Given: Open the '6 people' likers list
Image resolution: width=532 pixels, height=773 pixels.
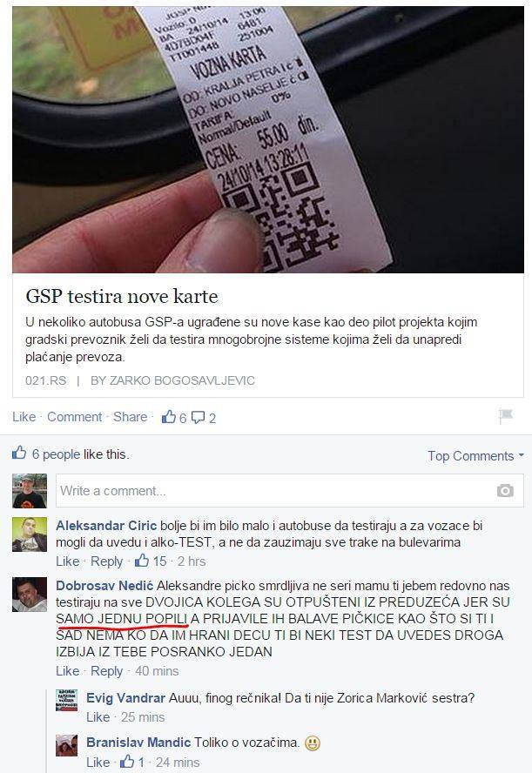Looking at the screenshot, I should (56, 454).
